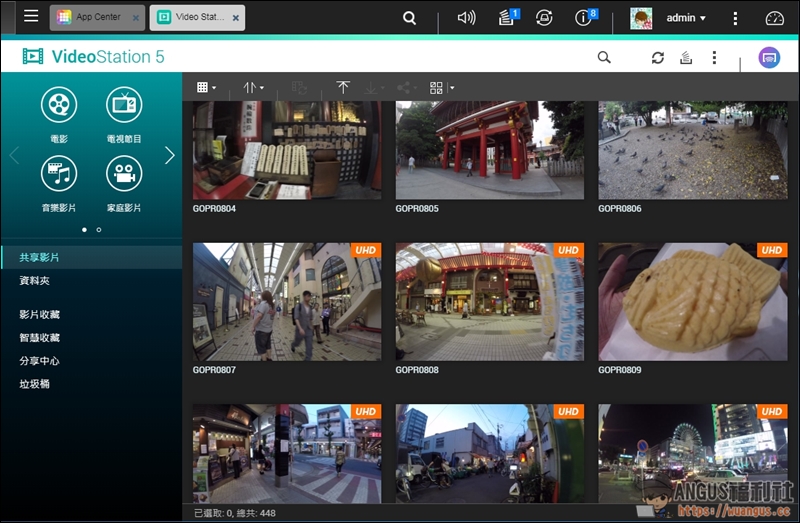
Task: Open the QTS volume control icon
Action: tap(466, 18)
